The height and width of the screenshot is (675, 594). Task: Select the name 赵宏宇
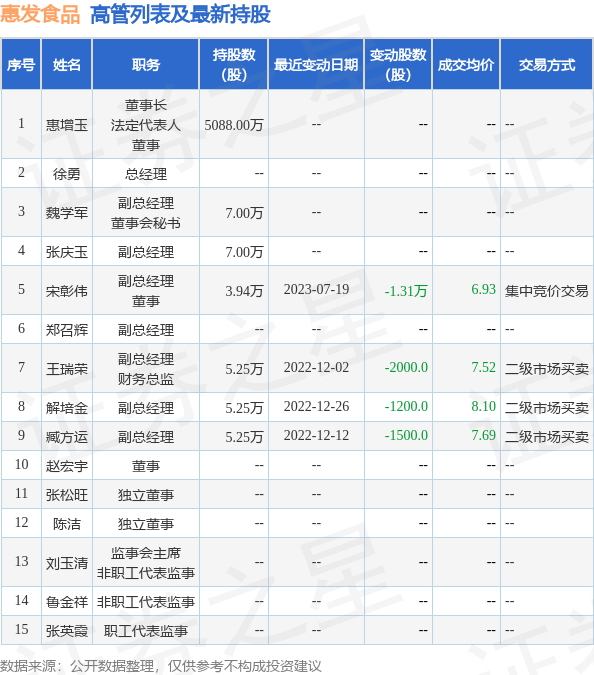[x=67, y=465]
